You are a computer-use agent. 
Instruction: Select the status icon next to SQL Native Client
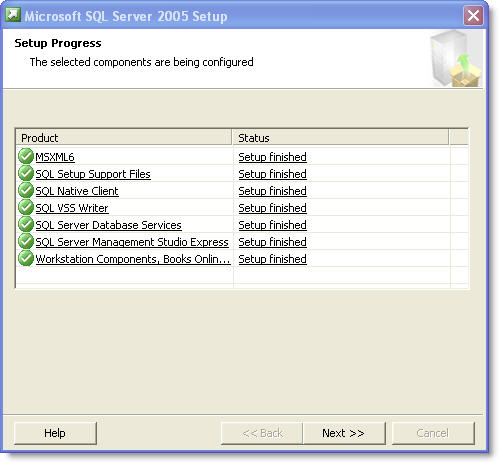coord(26,190)
